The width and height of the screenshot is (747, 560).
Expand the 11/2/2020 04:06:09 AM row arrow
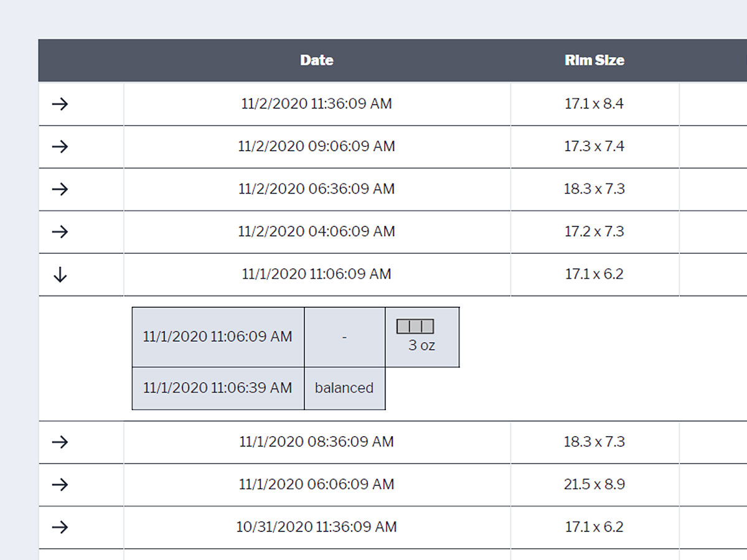(x=60, y=232)
